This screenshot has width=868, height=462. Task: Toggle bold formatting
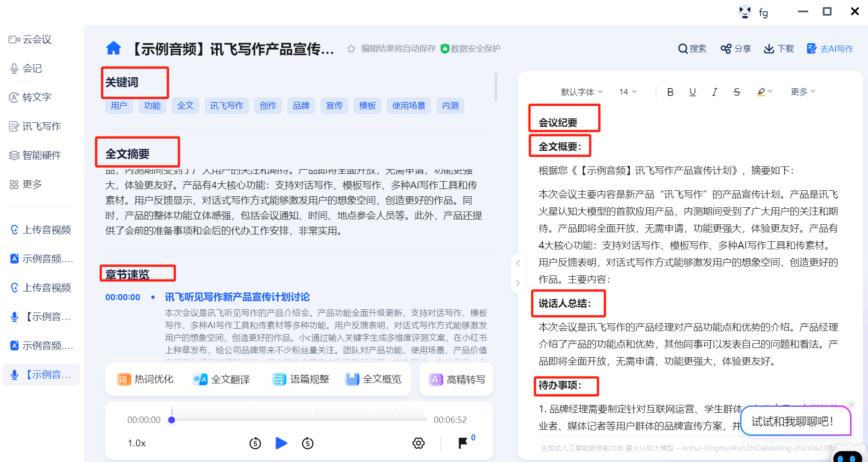pyautogui.click(x=670, y=92)
